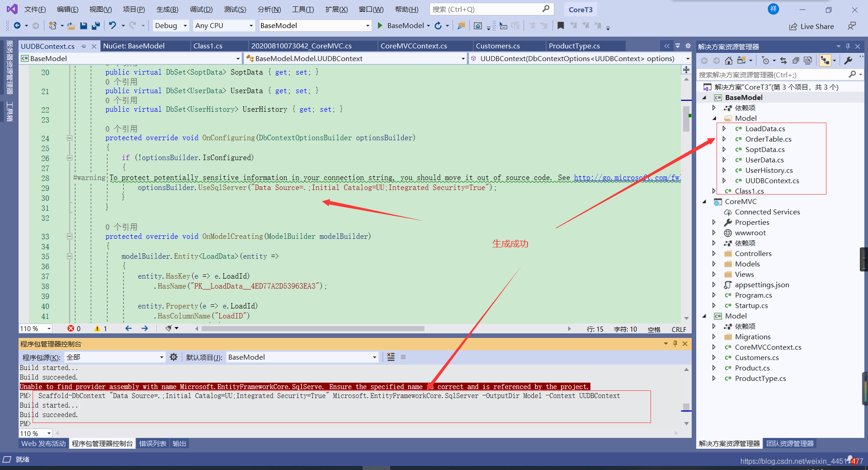This screenshot has width=868, height=470.
Task: Click the error count indicator showing 0
Action: (74, 329)
